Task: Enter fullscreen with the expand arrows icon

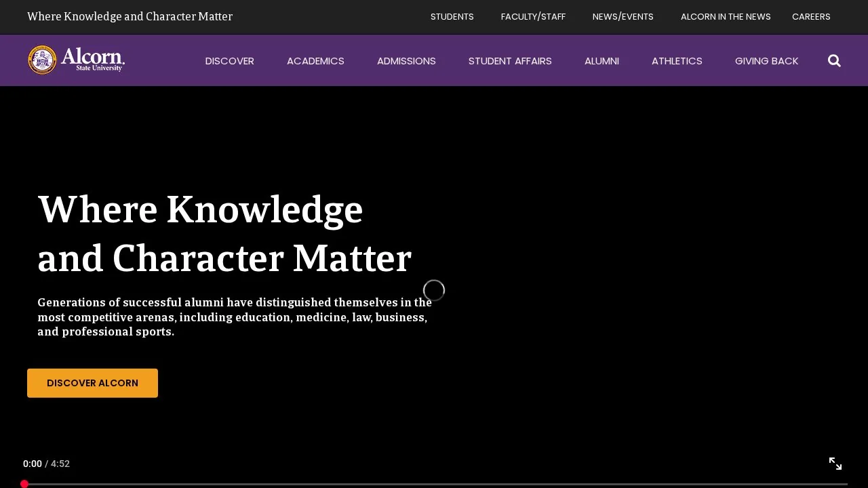Action: click(835, 464)
